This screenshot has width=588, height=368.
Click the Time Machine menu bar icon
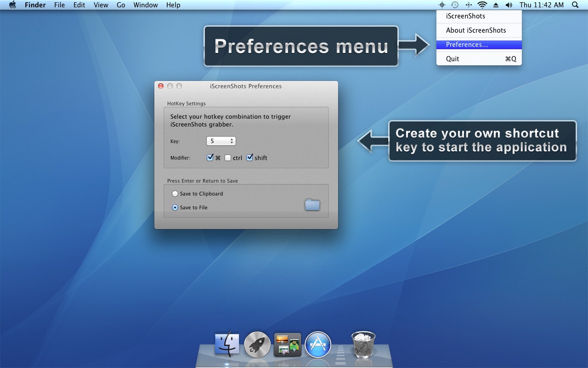pos(455,5)
